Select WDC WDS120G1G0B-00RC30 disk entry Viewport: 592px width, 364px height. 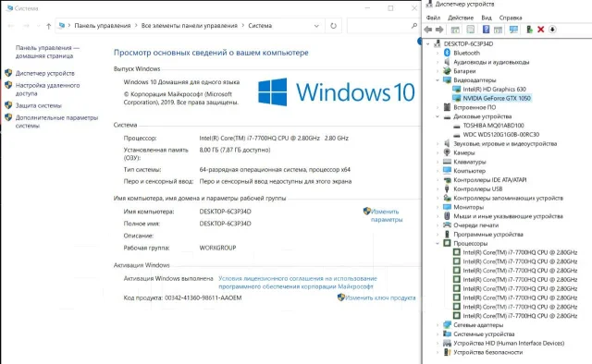pos(501,134)
